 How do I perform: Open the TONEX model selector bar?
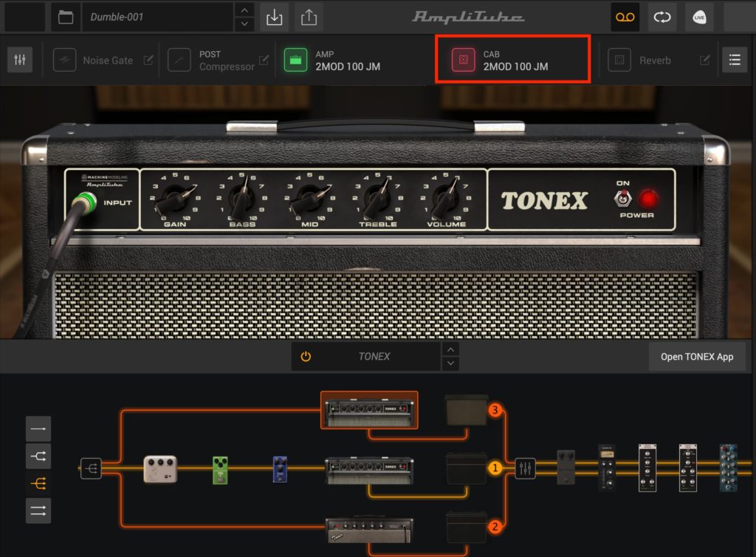(374, 356)
